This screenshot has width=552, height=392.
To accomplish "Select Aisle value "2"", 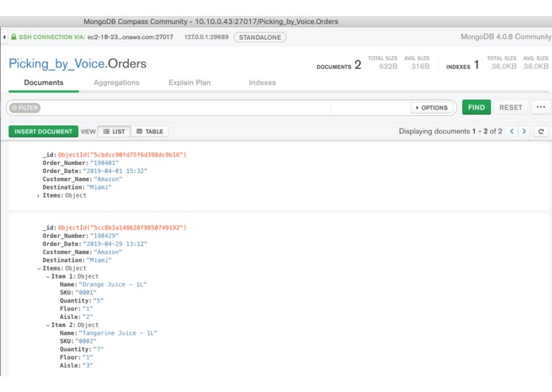I will pyautogui.click(x=87, y=317).
